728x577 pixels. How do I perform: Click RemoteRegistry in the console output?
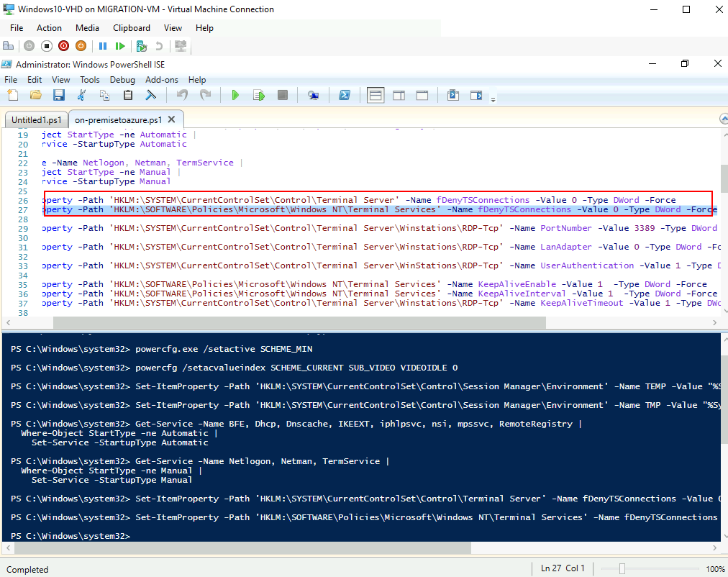536,424
